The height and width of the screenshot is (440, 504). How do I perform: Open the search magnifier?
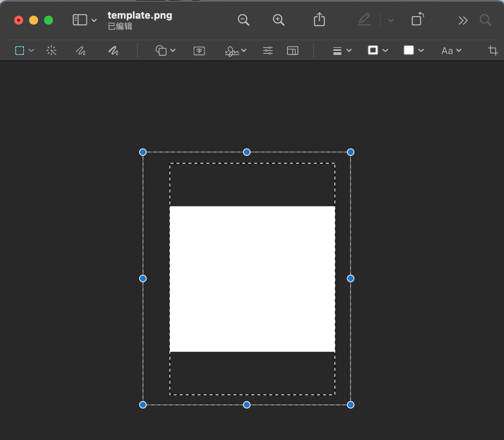tap(485, 20)
